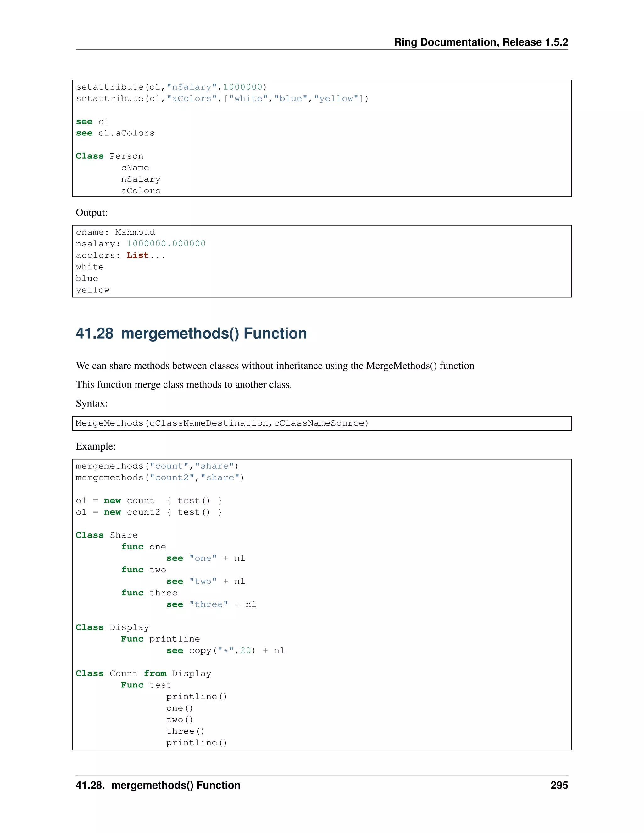Click the 'Class Count from Display' line

click(x=143, y=674)
